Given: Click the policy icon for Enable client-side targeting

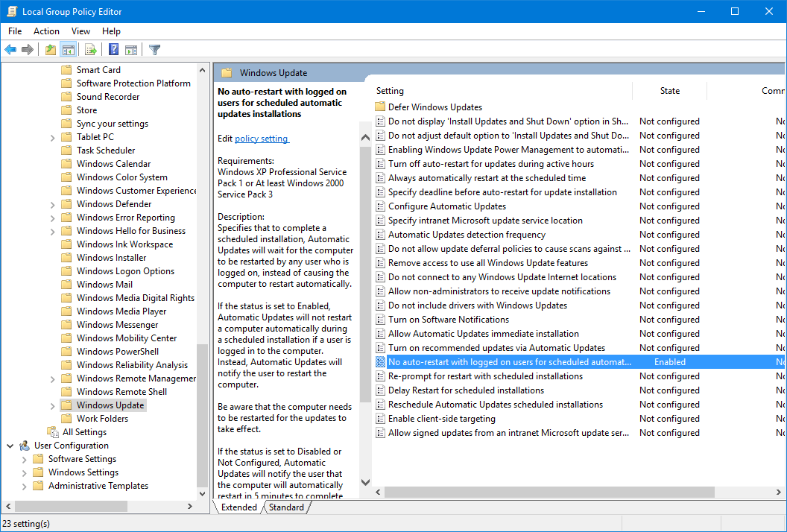Looking at the screenshot, I should click(380, 419).
